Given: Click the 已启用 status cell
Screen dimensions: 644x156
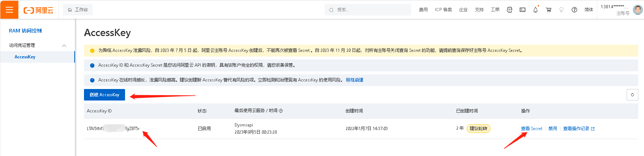Looking at the screenshot, I should [x=204, y=129].
